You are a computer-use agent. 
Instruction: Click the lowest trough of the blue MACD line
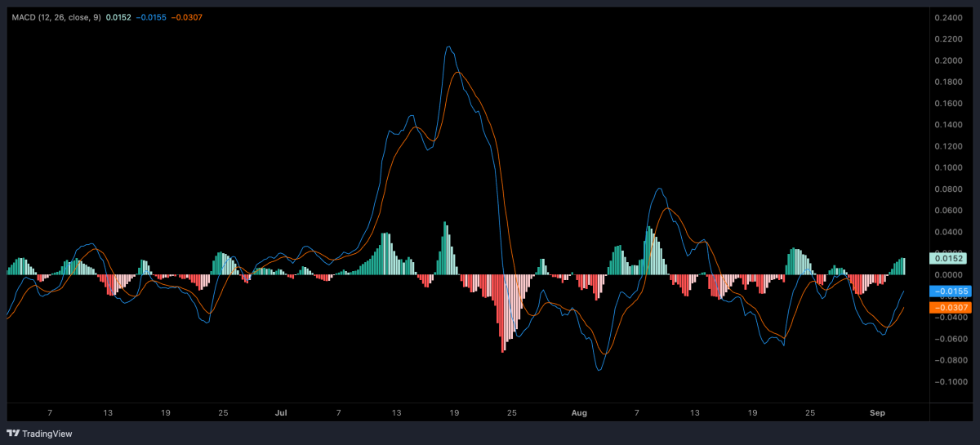click(x=599, y=371)
